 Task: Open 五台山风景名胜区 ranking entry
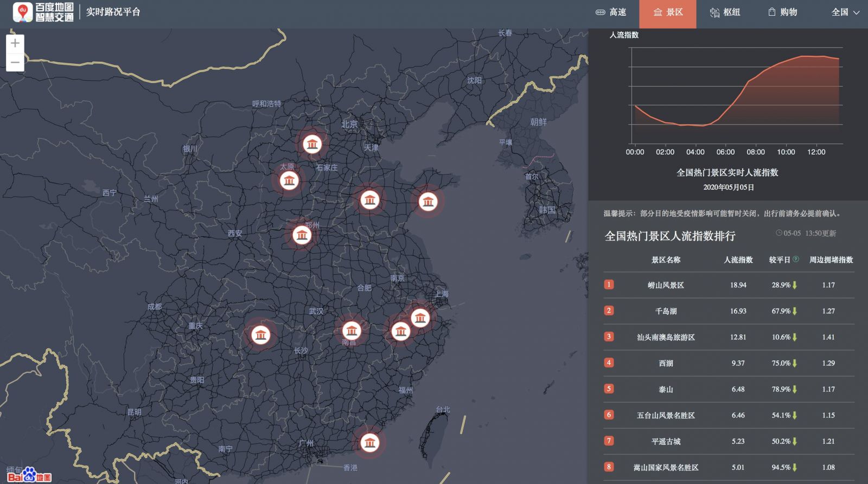[729, 415]
